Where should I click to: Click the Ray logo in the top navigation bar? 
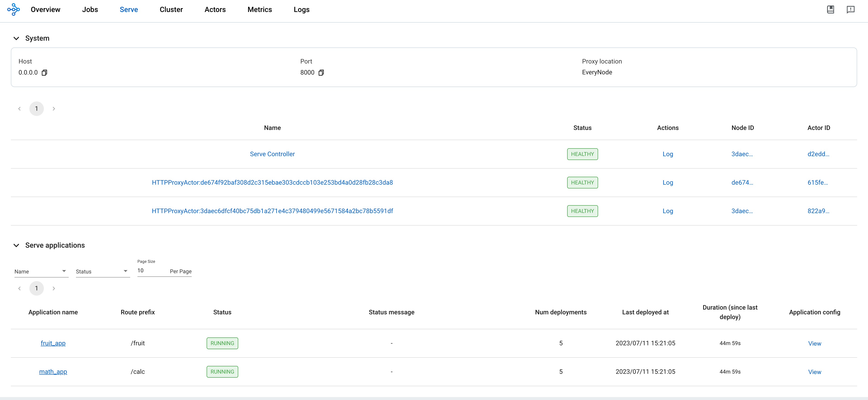point(14,9)
